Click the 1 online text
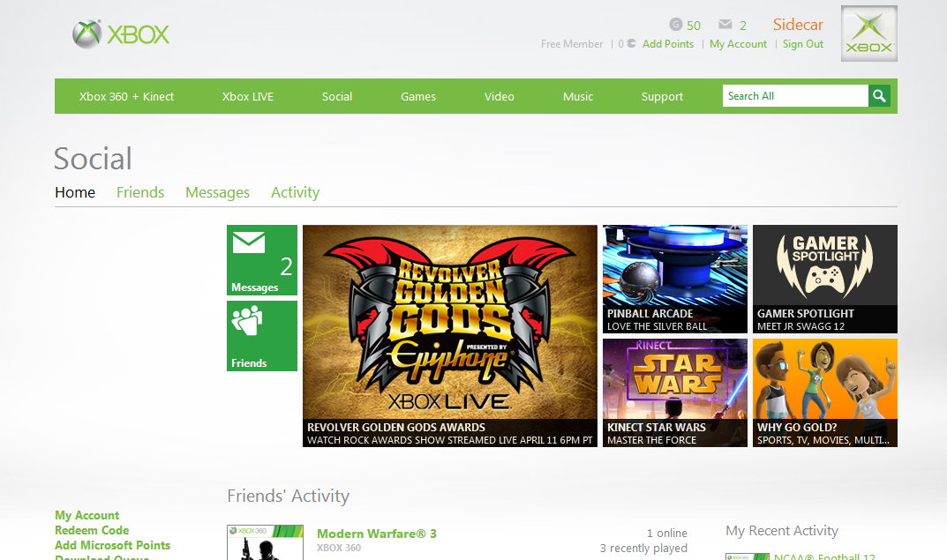Image resolution: width=947 pixels, height=560 pixels. 666,533
